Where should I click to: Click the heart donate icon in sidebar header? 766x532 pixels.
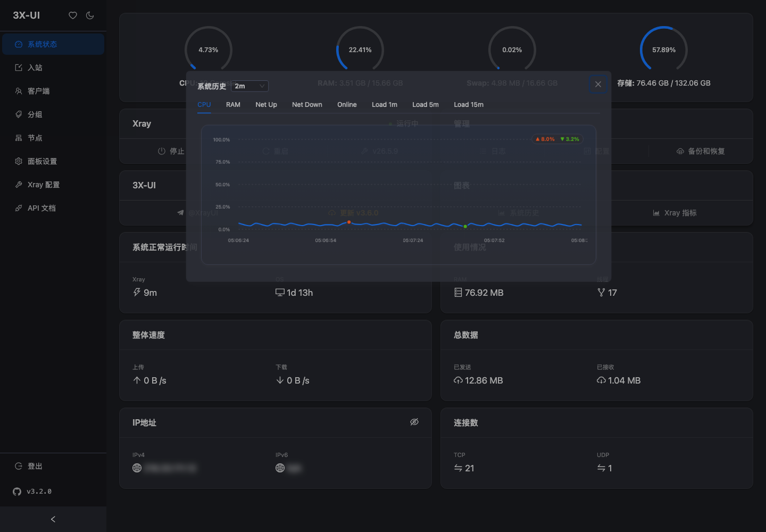tap(73, 15)
